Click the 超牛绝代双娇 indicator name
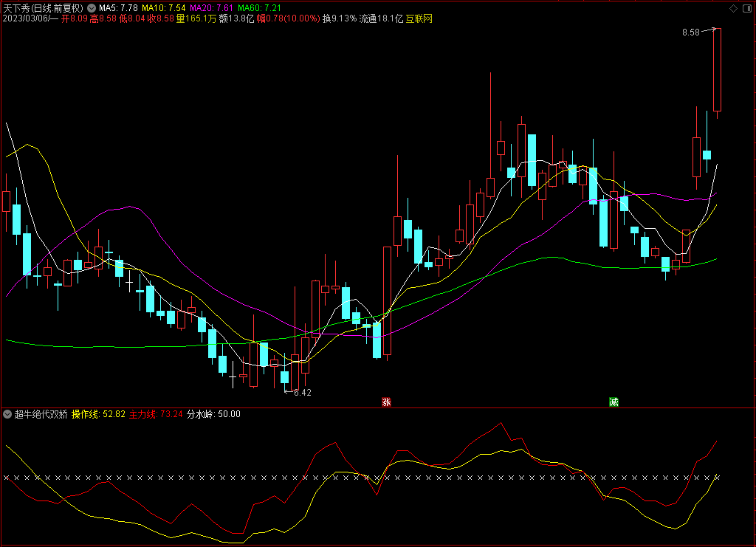This screenshot has height=547, width=756. 41,414
